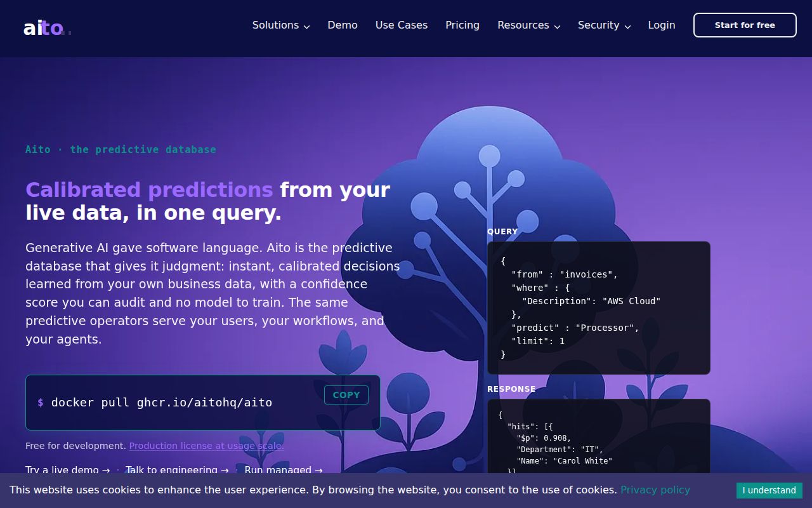Follow the Run managed link
The height and width of the screenshot is (508, 812).
(284, 470)
